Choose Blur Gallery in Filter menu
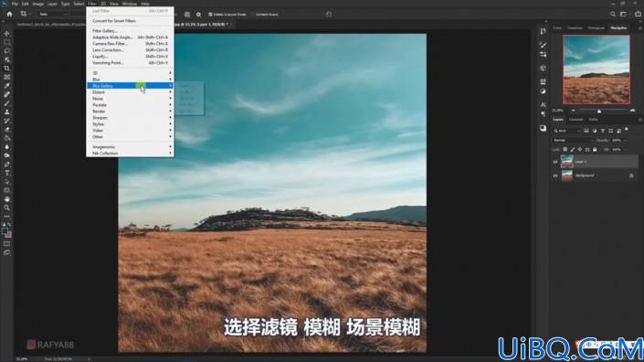 [x=130, y=85]
